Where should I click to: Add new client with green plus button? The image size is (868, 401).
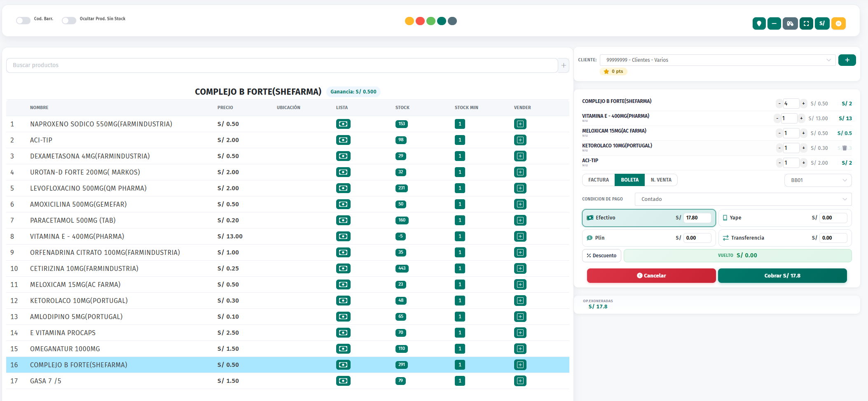[847, 60]
